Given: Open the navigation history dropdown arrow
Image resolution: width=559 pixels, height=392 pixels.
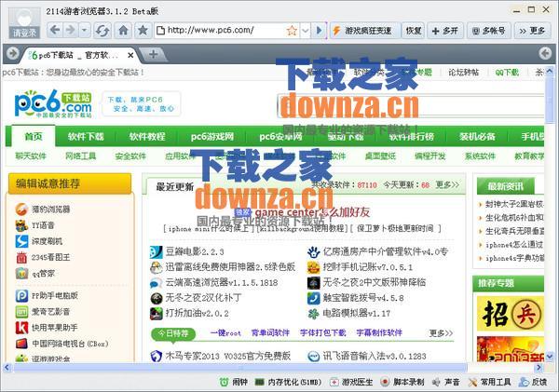Looking at the screenshot, I should [84, 31].
